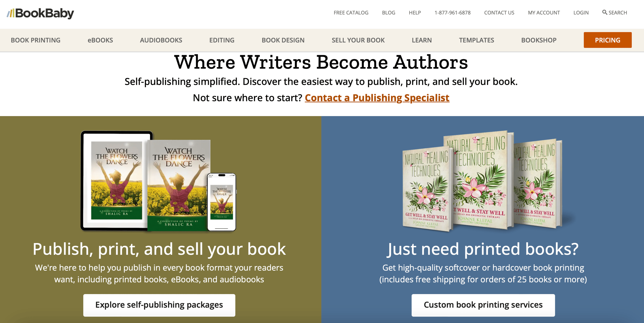Open CONTACT US in top bar
644x323 pixels.
(x=499, y=13)
